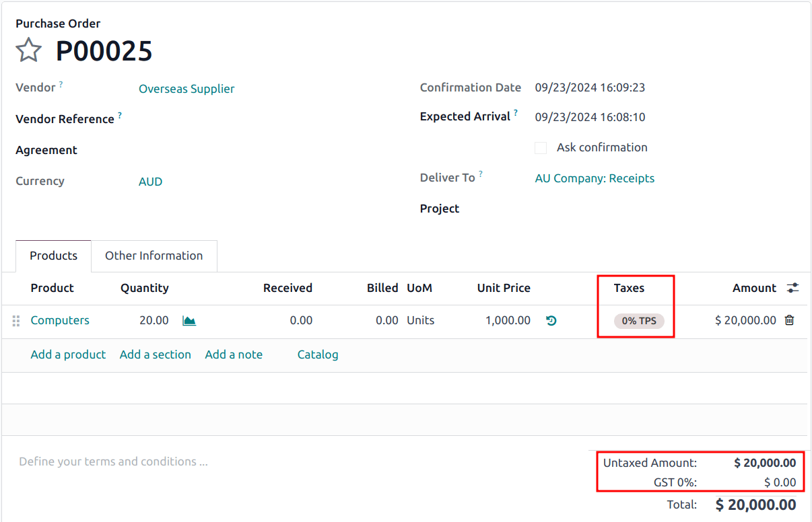Click Add a product link
The width and height of the screenshot is (812, 522).
[68, 355]
